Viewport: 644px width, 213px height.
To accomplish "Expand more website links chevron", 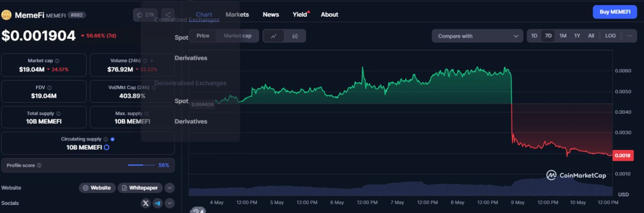I will pos(170,188).
